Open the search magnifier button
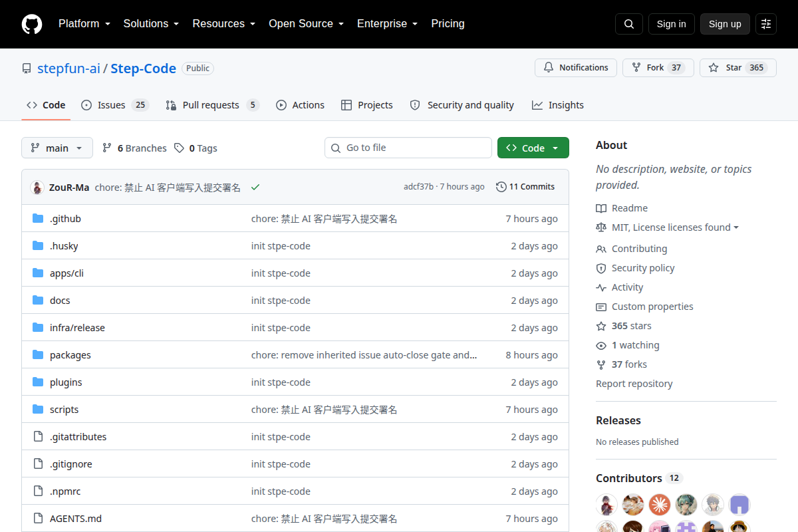 click(629, 24)
